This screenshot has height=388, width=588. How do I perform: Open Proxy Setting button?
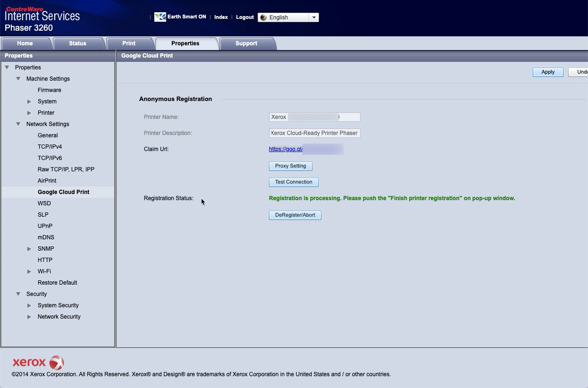coord(291,166)
